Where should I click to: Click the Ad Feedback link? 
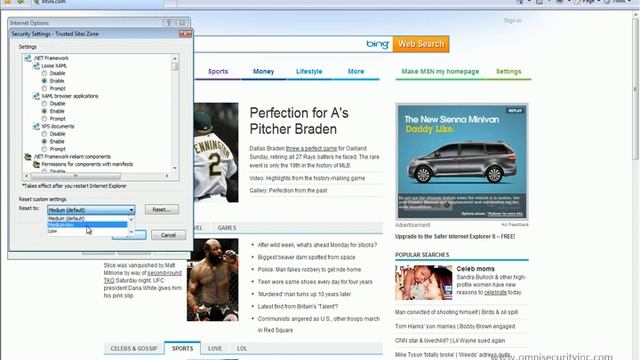point(515,224)
